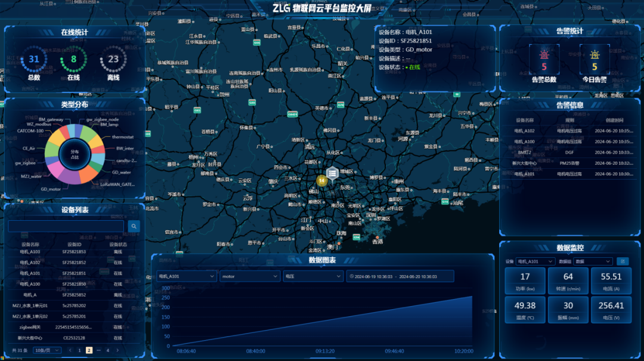Select page 1 in device list pagination

tap(80, 350)
